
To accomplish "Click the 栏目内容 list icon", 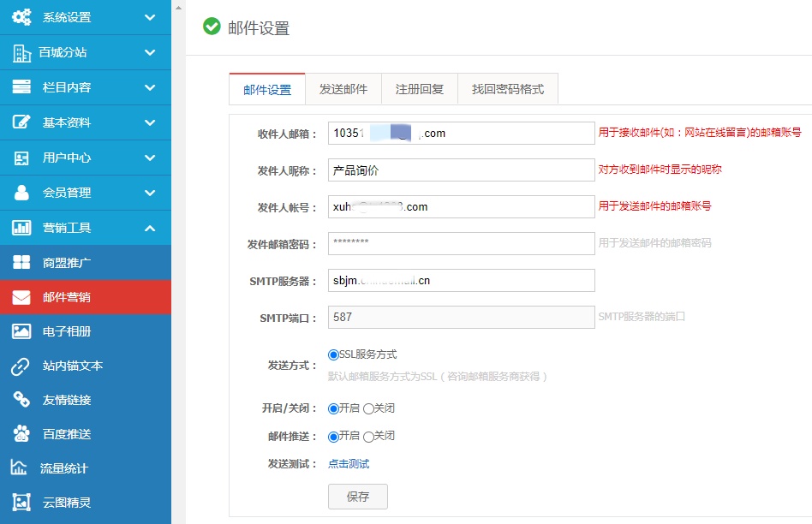I will [x=21, y=87].
